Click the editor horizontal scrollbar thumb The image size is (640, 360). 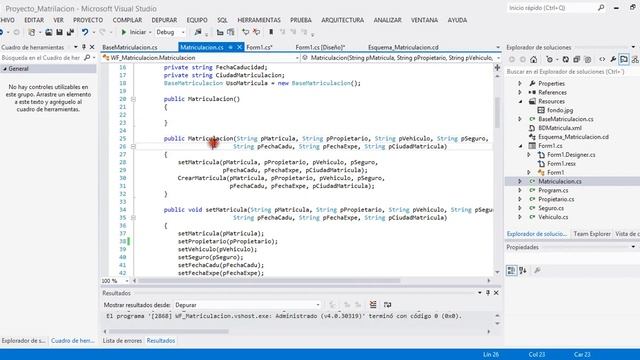tap(269, 281)
